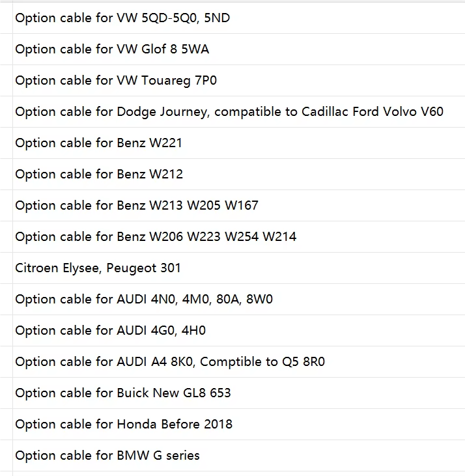Click left margin cell beside BMW G series
The width and height of the screenshot is (465, 476).
click(6, 456)
